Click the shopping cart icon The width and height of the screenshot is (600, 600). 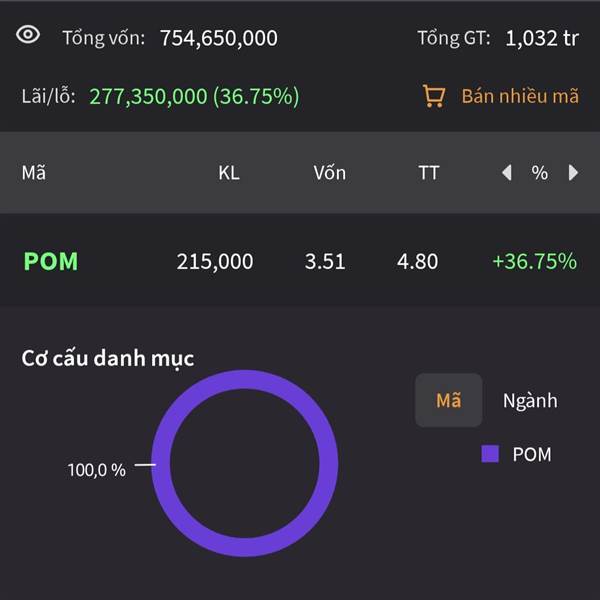[433, 96]
